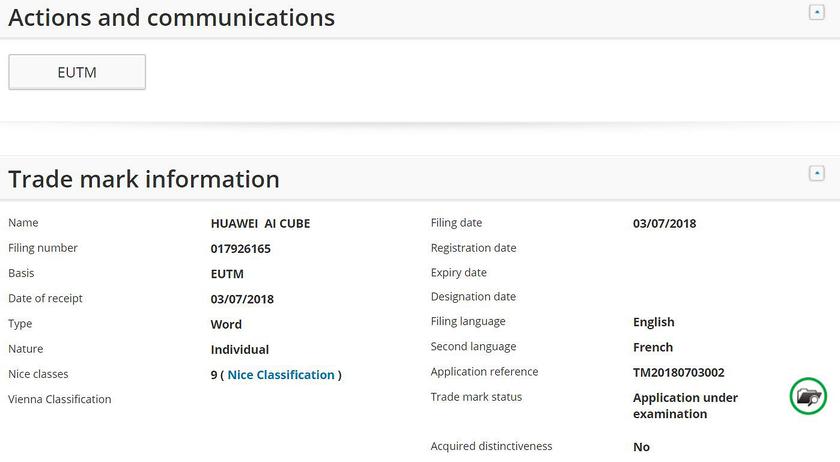Image resolution: width=840 pixels, height=462 pixels.
Task: Click the filing date value 03/07/2018
Action: pos(664,224)
